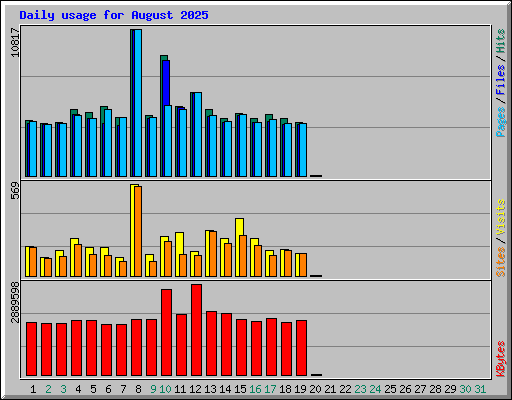Select day label 7 on the x-axis
The height and width of the screenshot is (400, 512).
pyautogui.click(x=123, y=389)
